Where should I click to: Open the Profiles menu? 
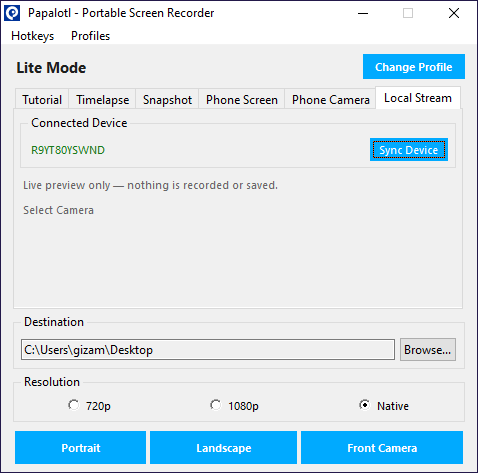pyautogui.click(x=90, y=36)
